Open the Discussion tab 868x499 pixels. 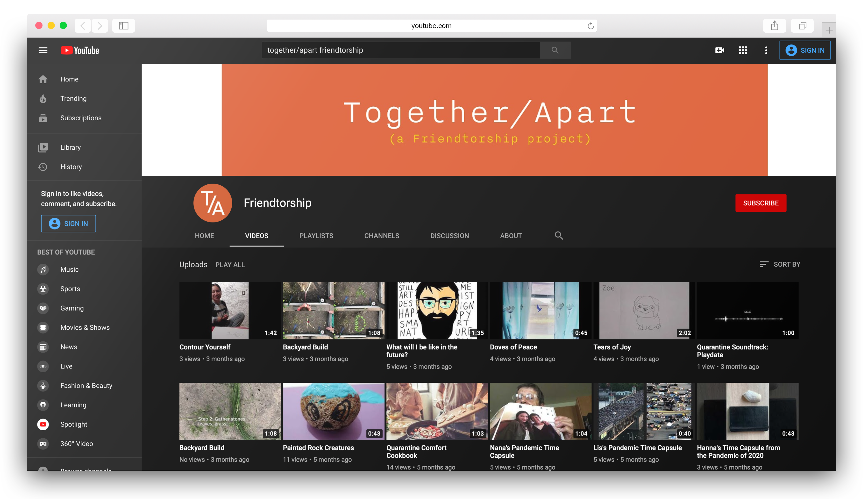(449, 236)
